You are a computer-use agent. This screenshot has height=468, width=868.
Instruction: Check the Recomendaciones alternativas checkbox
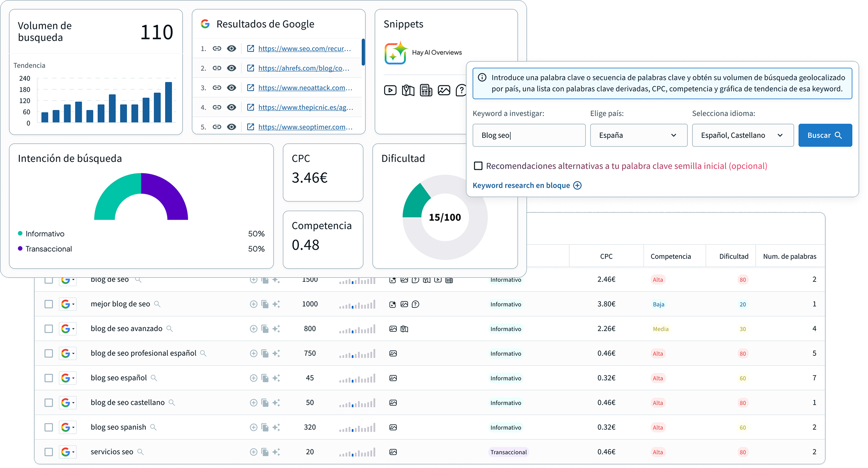pyautogui.click(x=478, y=166)
